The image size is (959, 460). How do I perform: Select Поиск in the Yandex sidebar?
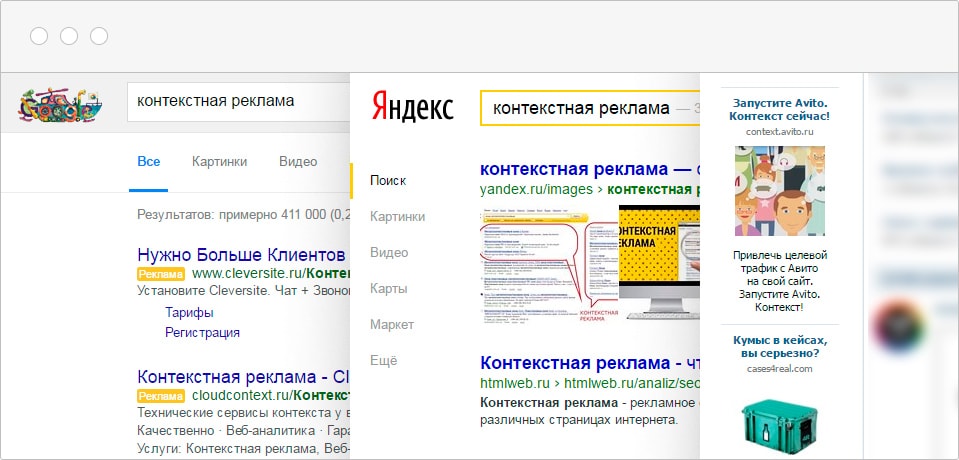tap(388, 180)
